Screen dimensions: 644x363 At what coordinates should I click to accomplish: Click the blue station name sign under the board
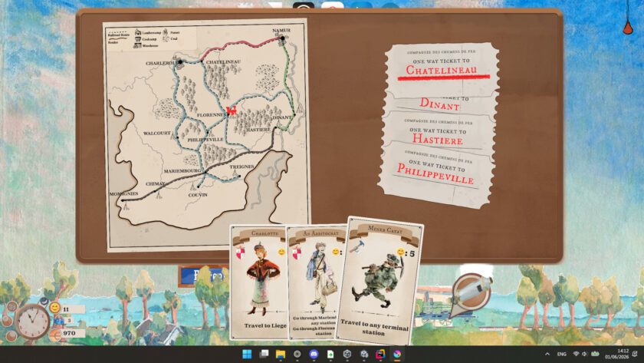(x=203, y=276)
